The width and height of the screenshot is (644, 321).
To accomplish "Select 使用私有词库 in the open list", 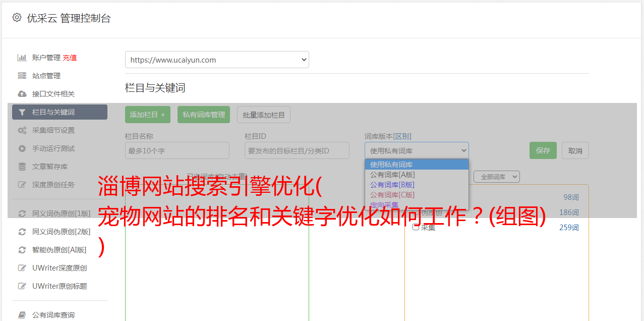I will pos(417,165).
